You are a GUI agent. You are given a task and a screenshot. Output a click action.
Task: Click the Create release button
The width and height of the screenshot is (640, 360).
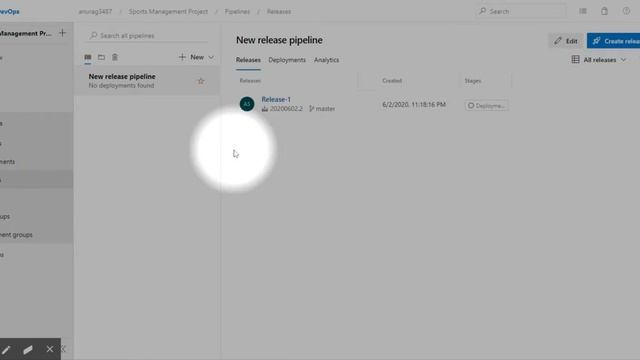pos(613,41)
